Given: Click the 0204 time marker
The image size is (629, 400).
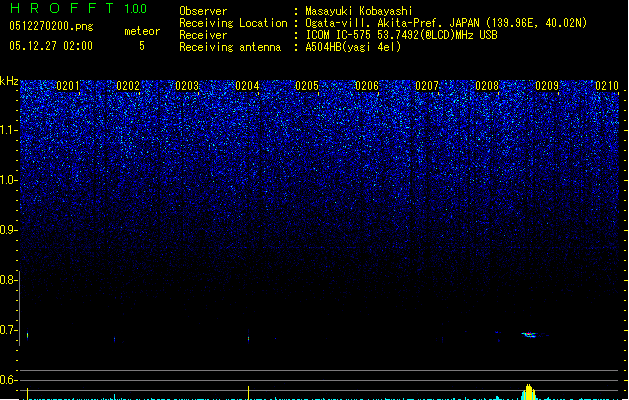Looking at the screenshot, I should pyautogui.click(x=247, y=86).
